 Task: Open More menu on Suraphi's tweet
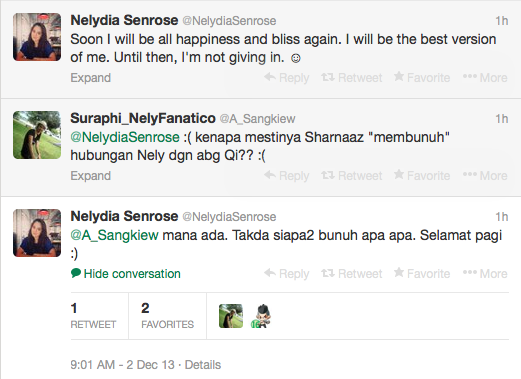[485, 176]
